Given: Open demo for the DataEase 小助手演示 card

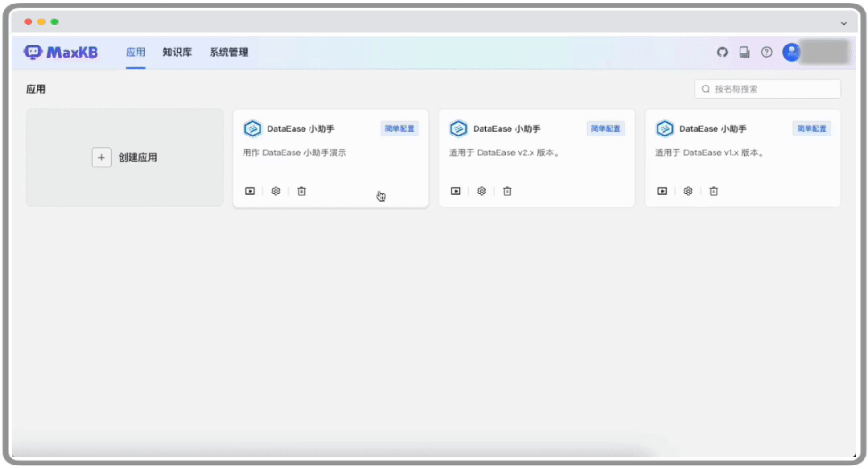Looking at the screenshot, I should pos(250,191).
